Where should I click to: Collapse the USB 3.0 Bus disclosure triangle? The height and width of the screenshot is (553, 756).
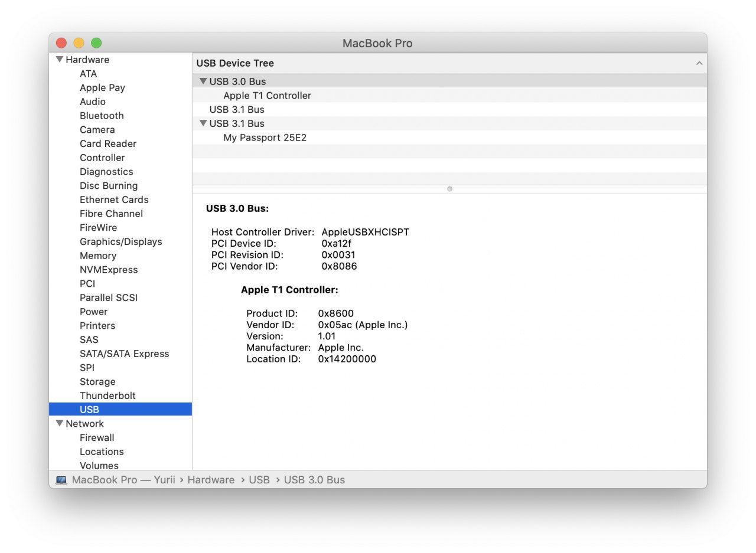[x=203, y=81]
